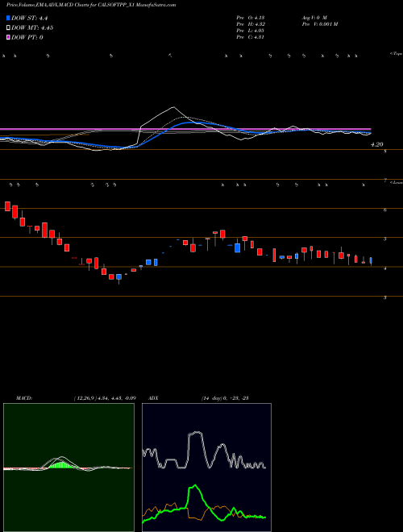
Task: Click the magenta DOW PT legend swatch
Action: [8, 37]
